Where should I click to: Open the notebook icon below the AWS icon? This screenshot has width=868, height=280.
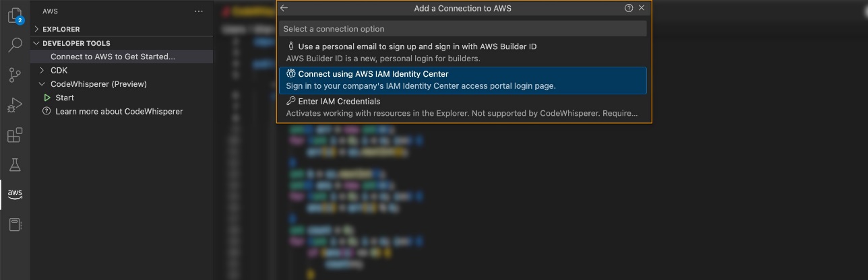[x=15, y=225]
